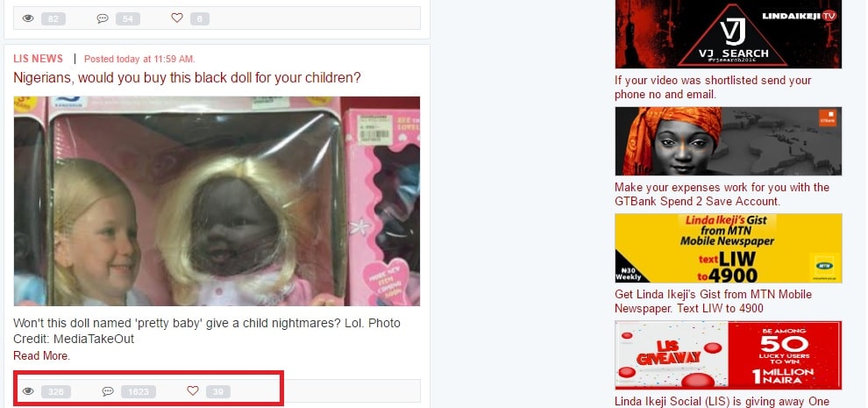Screen dimensions: 868x408
Task: Click the yellow MTN Mobile Newspaper banner
Action: (728, 247)
